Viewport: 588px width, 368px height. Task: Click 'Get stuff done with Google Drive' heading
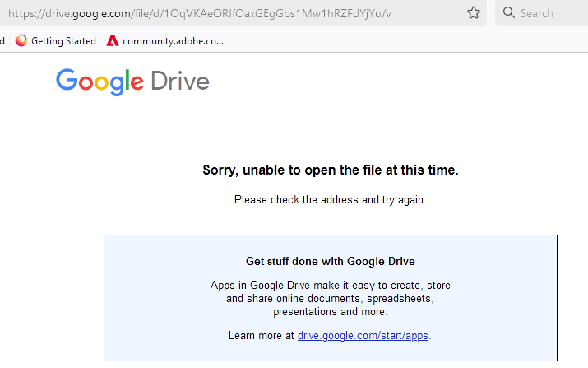pos(331,261)
